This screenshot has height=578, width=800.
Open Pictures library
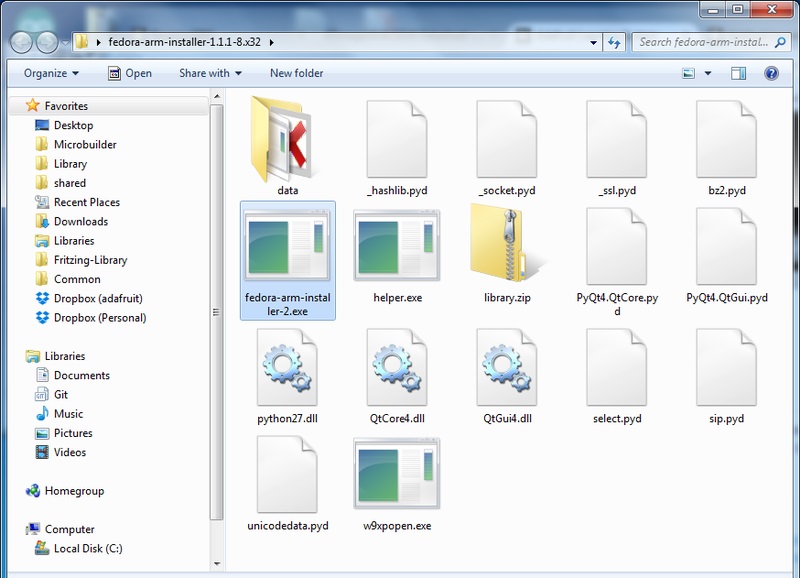pyautogui.click(x=73, y=433)
